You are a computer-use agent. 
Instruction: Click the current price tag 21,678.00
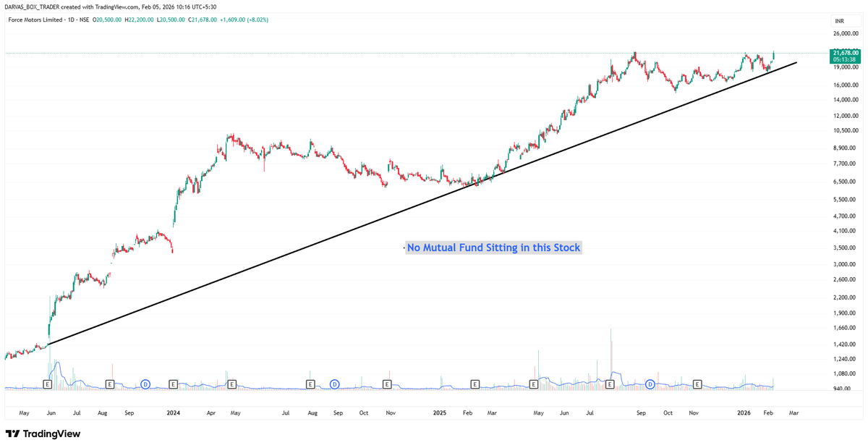(846, 53)
